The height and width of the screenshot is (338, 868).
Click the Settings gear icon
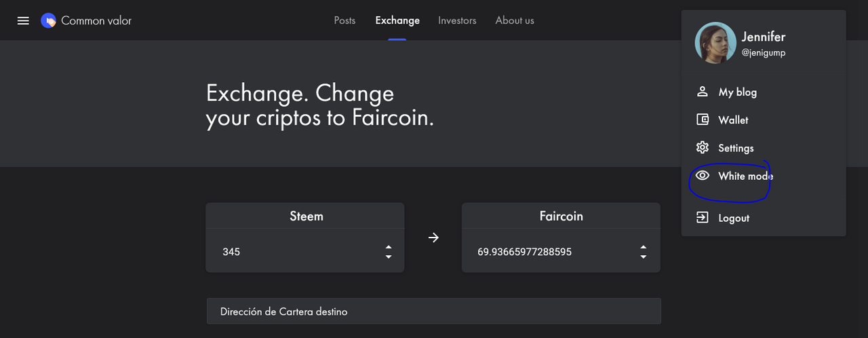(x=703, y=147)
